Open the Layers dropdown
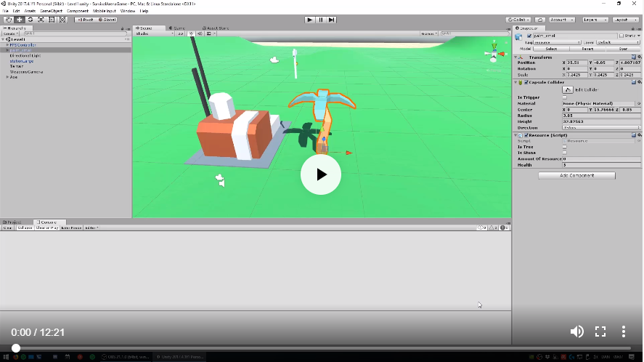 595,20
